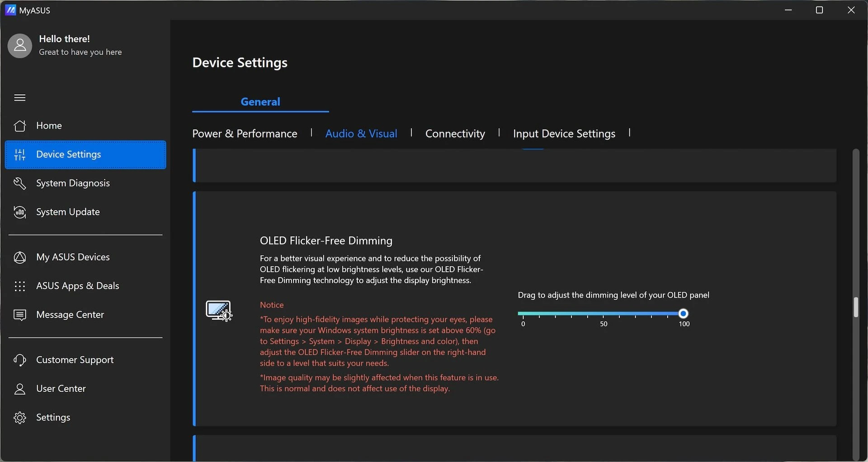Switch to Power & Performance section
The height and width of the screenshot is (462, 868).
pyautogui.click(x=245, y=133)
